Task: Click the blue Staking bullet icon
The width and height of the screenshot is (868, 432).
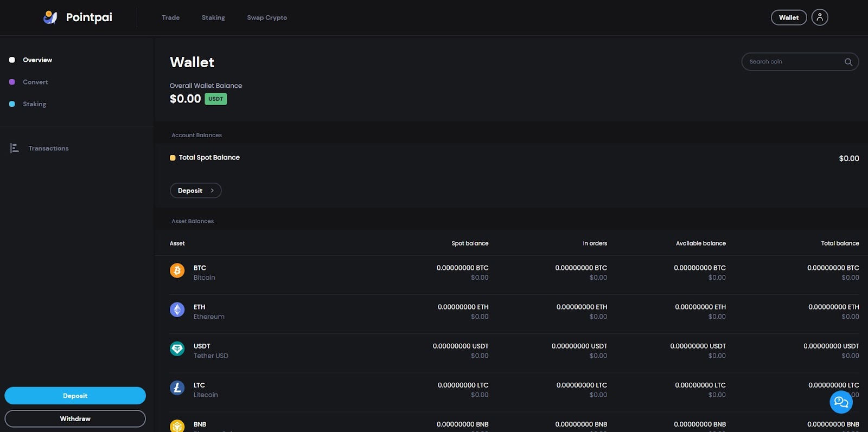Action: coord(12,104)
